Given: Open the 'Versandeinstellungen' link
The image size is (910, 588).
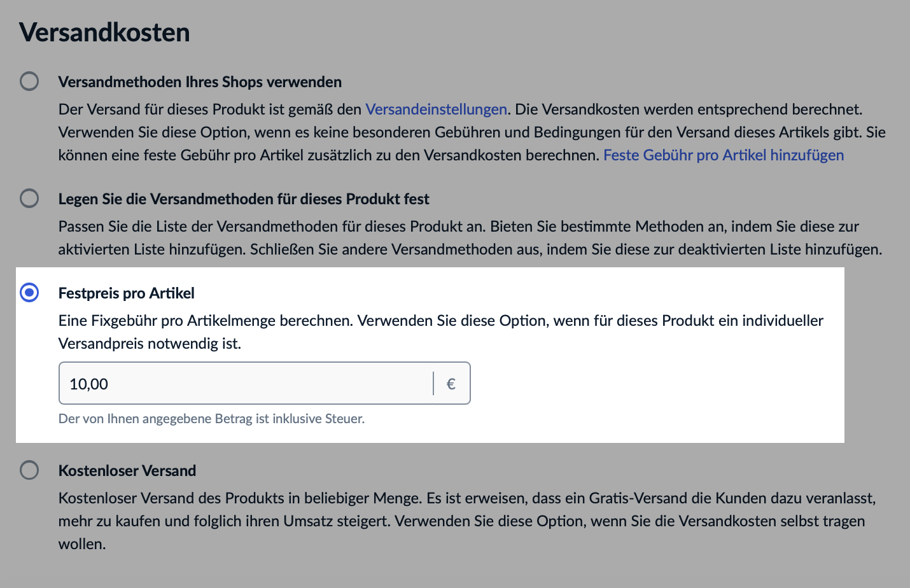Looking at the screenshot, I should 436,109.
